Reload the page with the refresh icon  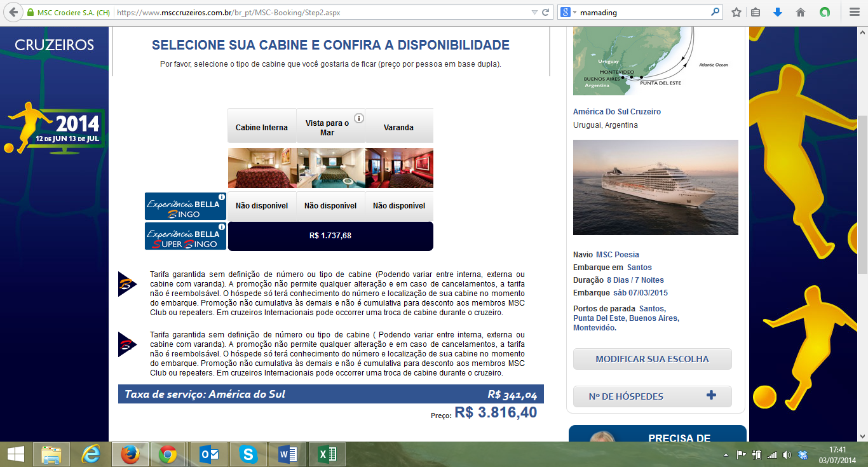pyautogui.click(x=545, y=12)
